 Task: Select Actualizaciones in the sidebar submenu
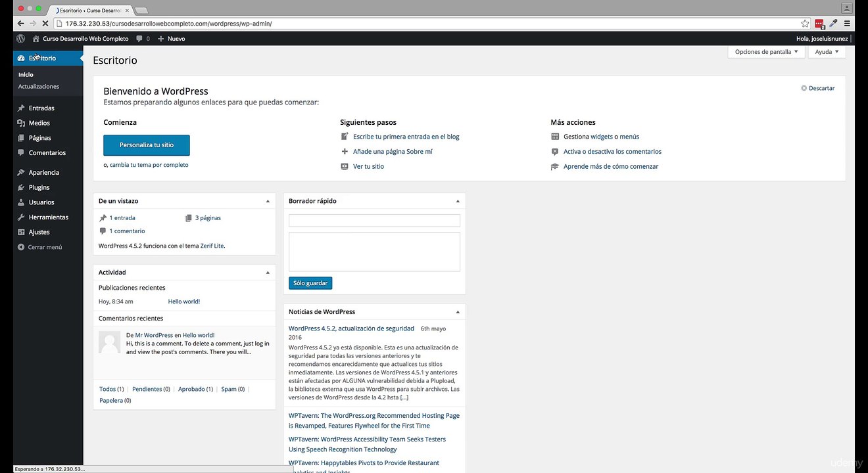pyautogui.click(x=39, y=87)
